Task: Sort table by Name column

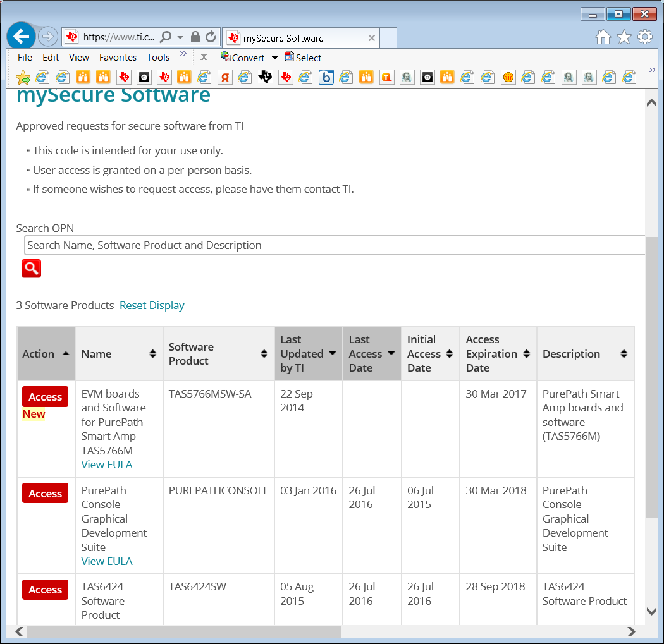Action: [152, 354]
